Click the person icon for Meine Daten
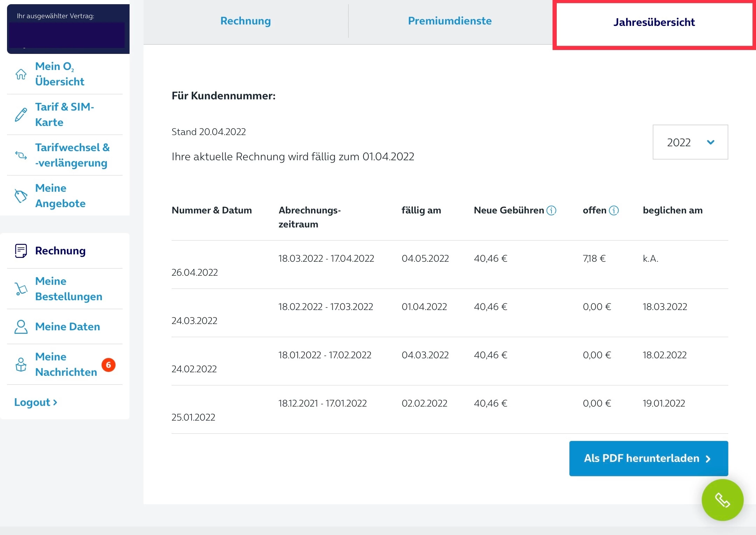This screenshot has height=535, width=756. click(21, 327)
